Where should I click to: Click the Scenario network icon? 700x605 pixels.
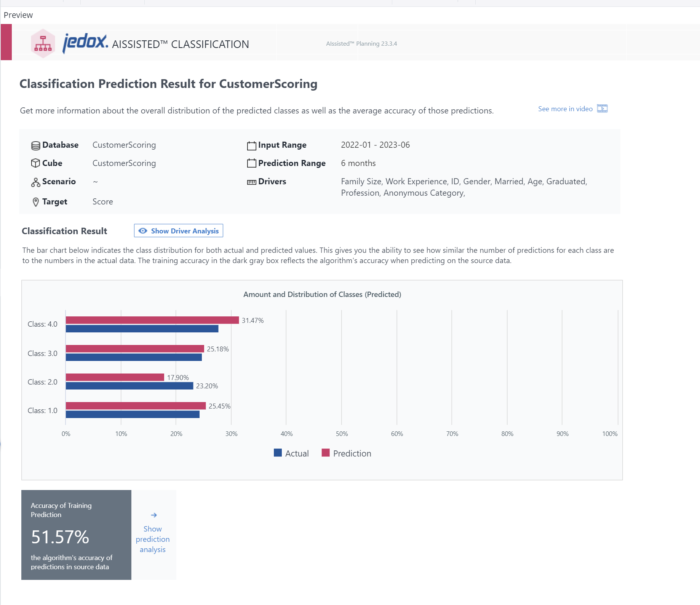(x=35, y=182)
